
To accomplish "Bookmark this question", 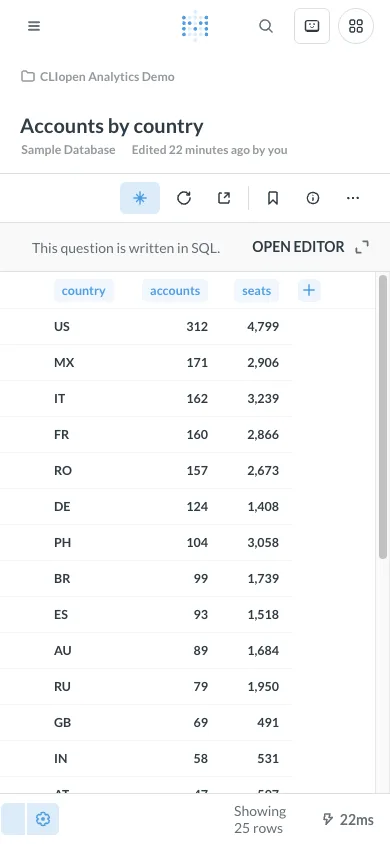I will pos(273,198).
